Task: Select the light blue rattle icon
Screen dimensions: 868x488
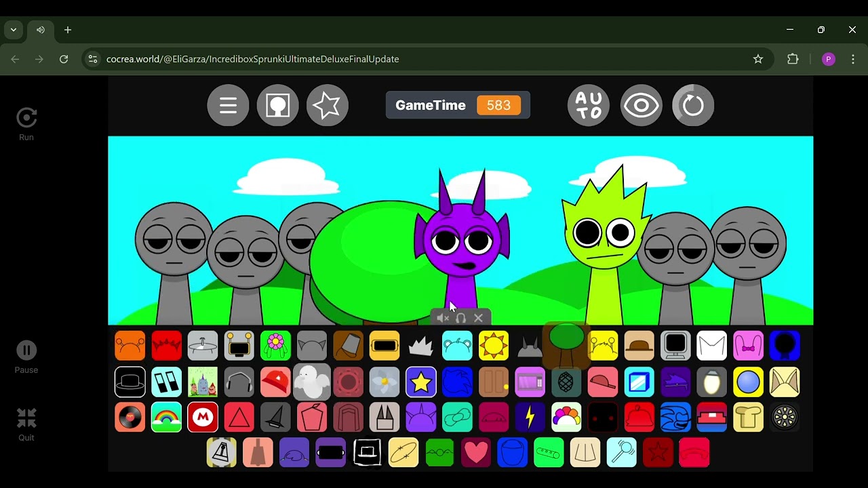Action: pos(621,453)
